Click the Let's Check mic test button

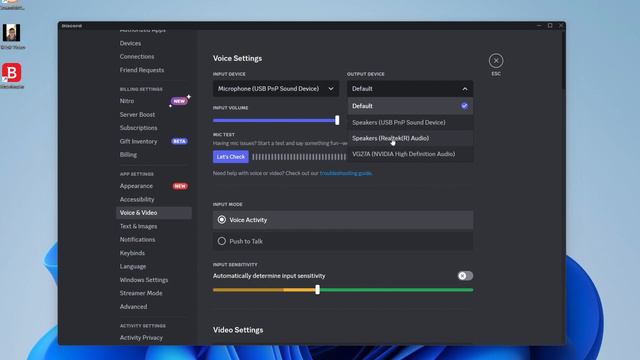coord(231,157)
